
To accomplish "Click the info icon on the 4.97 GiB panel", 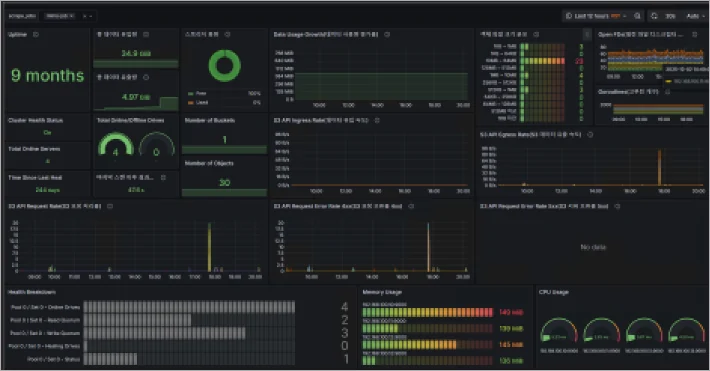I will point(146,77).
